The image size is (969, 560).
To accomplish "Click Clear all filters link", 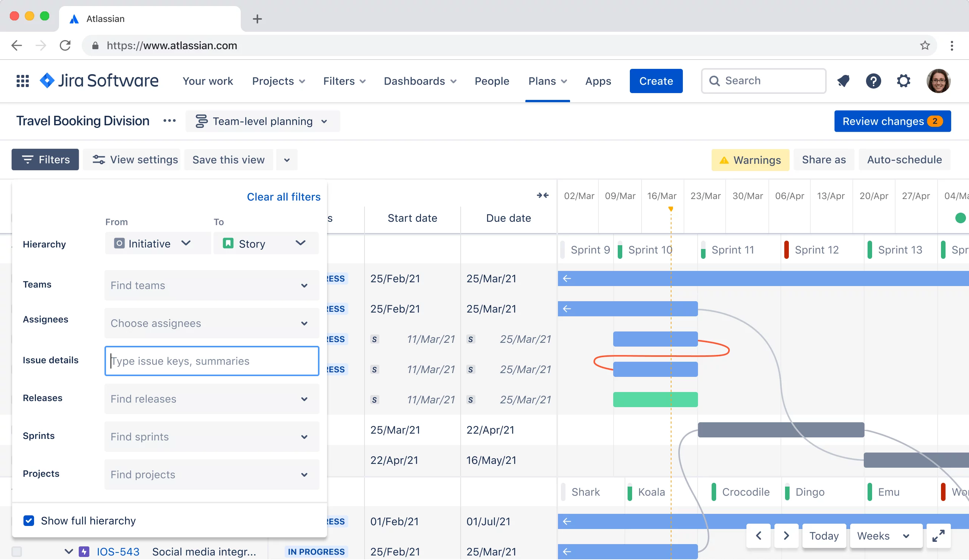I will [284, 197].
